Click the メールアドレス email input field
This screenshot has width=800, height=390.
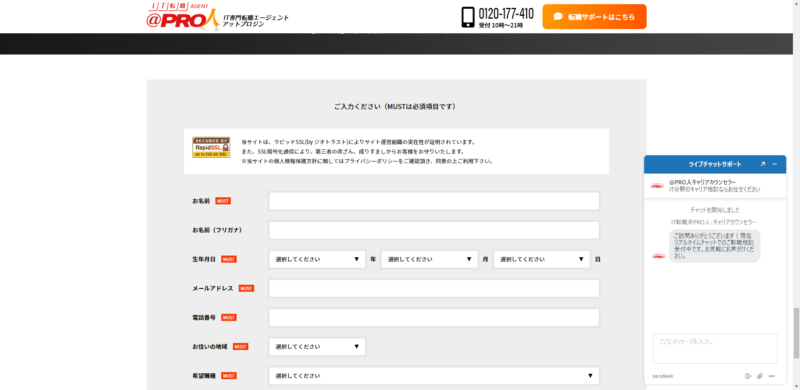click(x=434, y=288)
